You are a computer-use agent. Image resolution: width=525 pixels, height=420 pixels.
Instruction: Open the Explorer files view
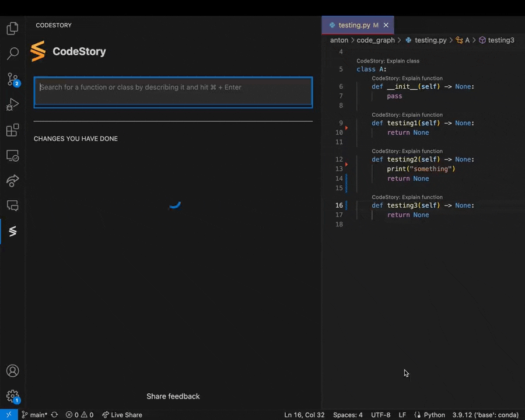pyautogui.click(x=12, y=29)
